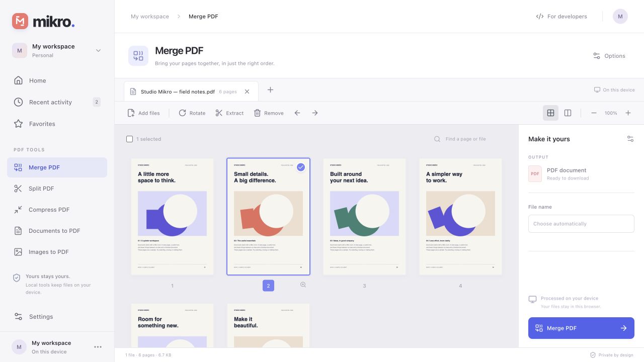Click the File name input field
644x362 pixels.
click(581, 224)
